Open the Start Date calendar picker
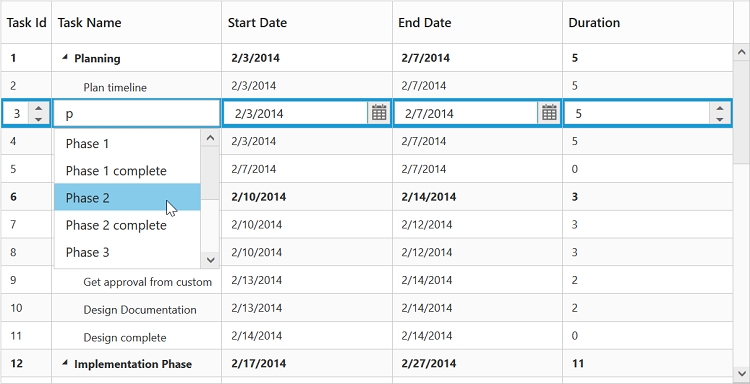The image size is (750, 384). click(379, 113)
